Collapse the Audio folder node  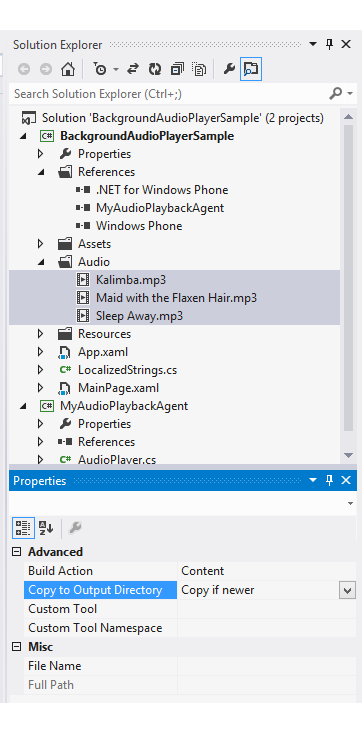tap(41, 262)
